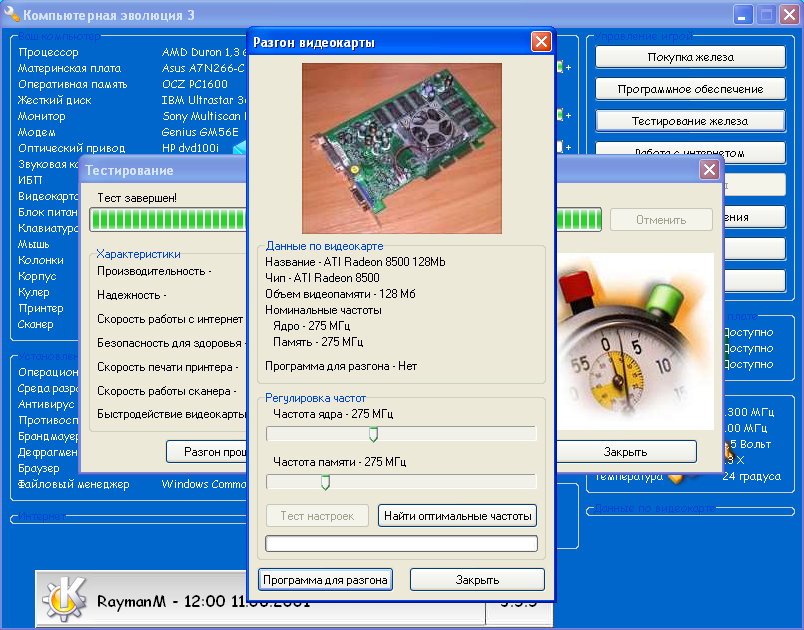
Task: Click the Разгон процессора button in Тестирование
Action: (x=207, y=452)
